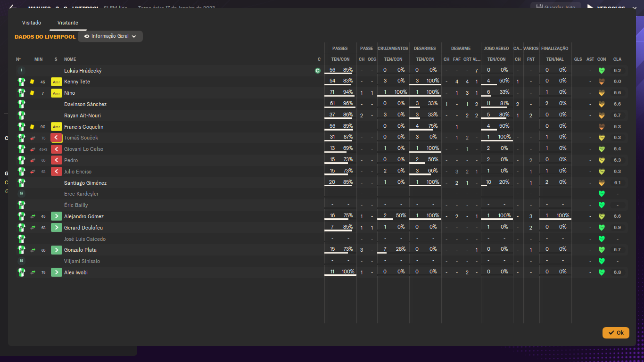Select the Visitante tab
Image resolution: width=644 pixels, height=362 pixels.
pos(68,23)
